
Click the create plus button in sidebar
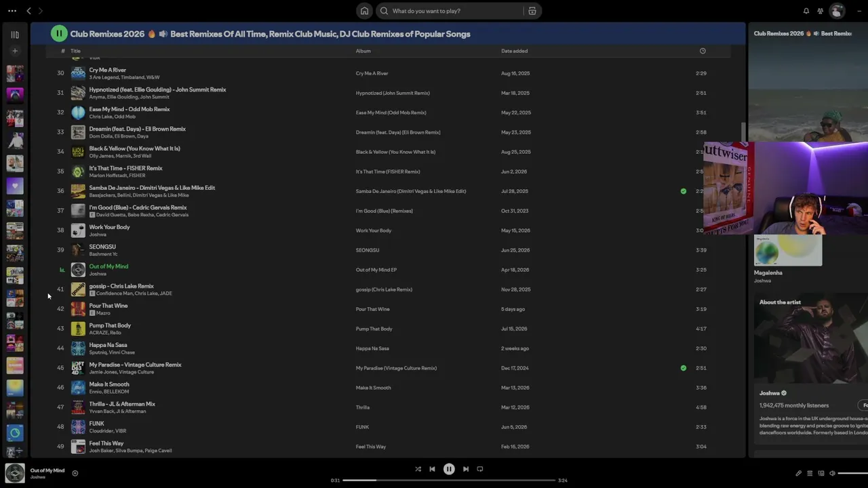pyautogui.click(x=15, y=51)
